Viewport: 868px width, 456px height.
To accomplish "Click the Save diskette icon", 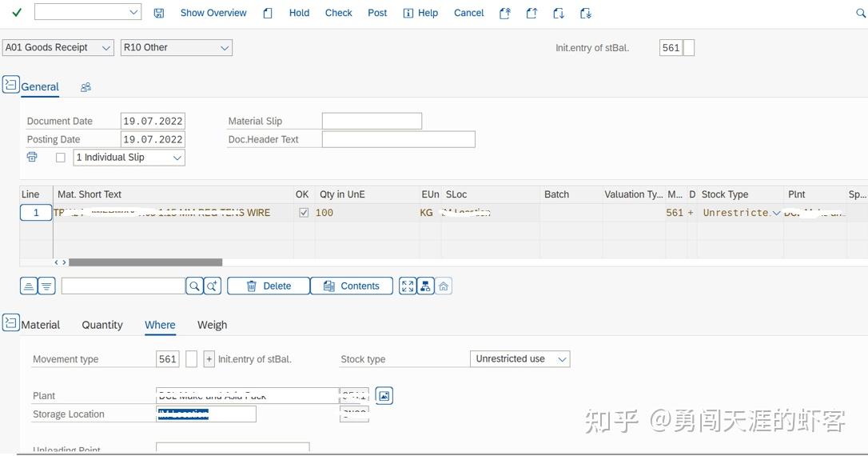I will point(159,13).
